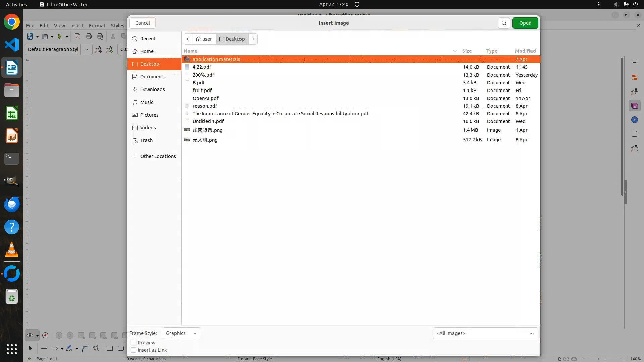Sort files by Name column header
The image size is (644, 362).
(191, 51)
